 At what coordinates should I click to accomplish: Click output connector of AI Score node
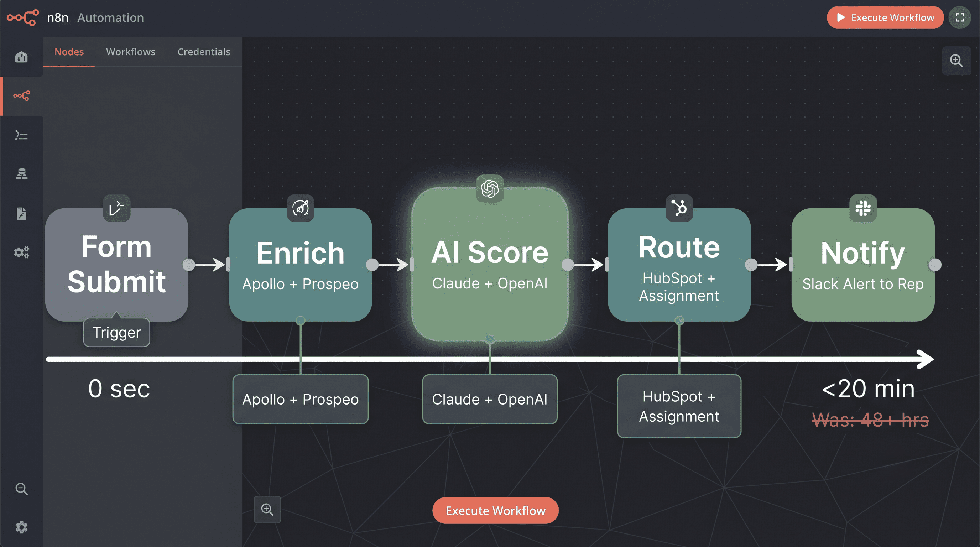click(568, 265)
